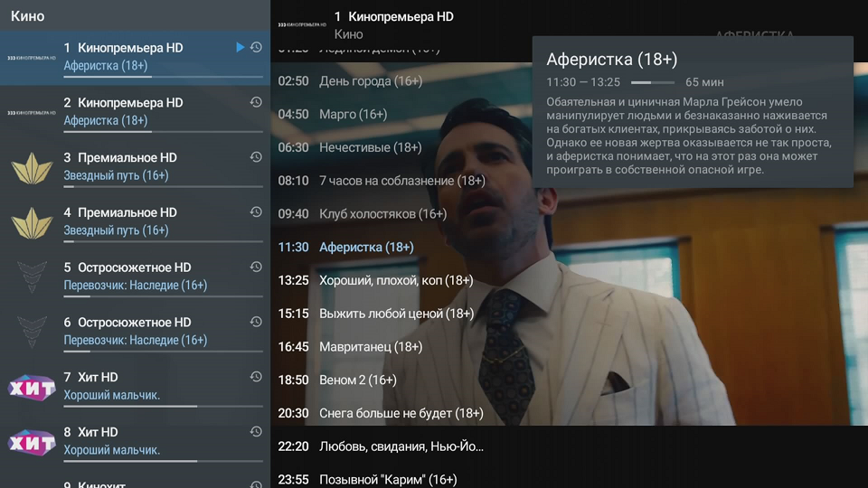Choose Веном 2 (16+) in the schedule
This screenshot has height=488, width=868.
coord(357,380)
